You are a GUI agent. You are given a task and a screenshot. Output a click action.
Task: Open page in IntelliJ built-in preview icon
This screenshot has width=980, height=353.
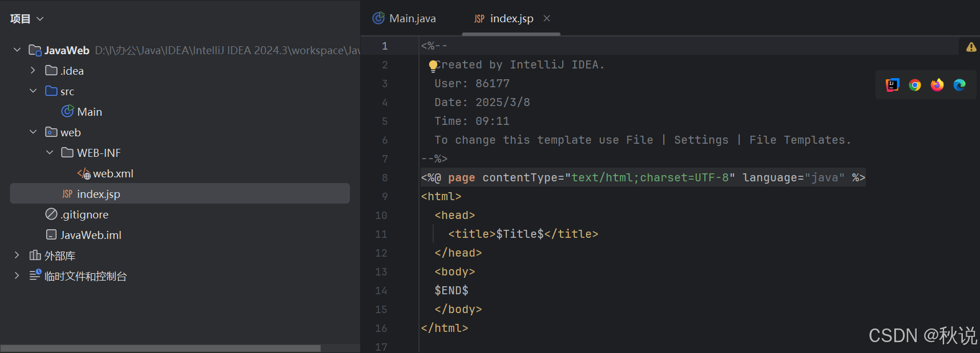(x=892, y=85)
